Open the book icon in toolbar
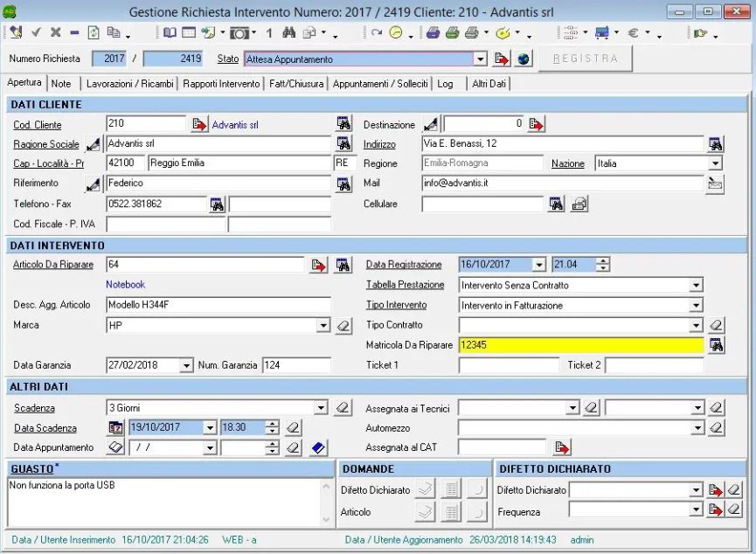Viewport: 756px width, 554px height. 170,33
